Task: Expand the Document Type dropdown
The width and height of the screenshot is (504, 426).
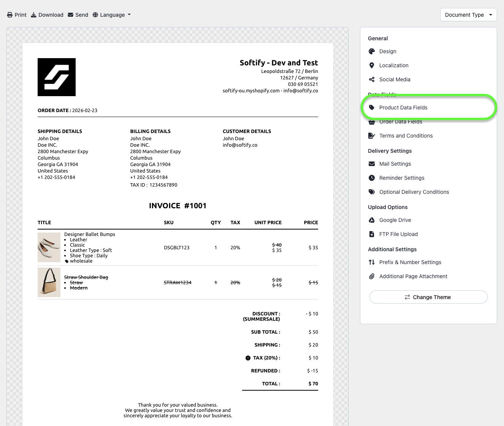Action: coord(468,15)
